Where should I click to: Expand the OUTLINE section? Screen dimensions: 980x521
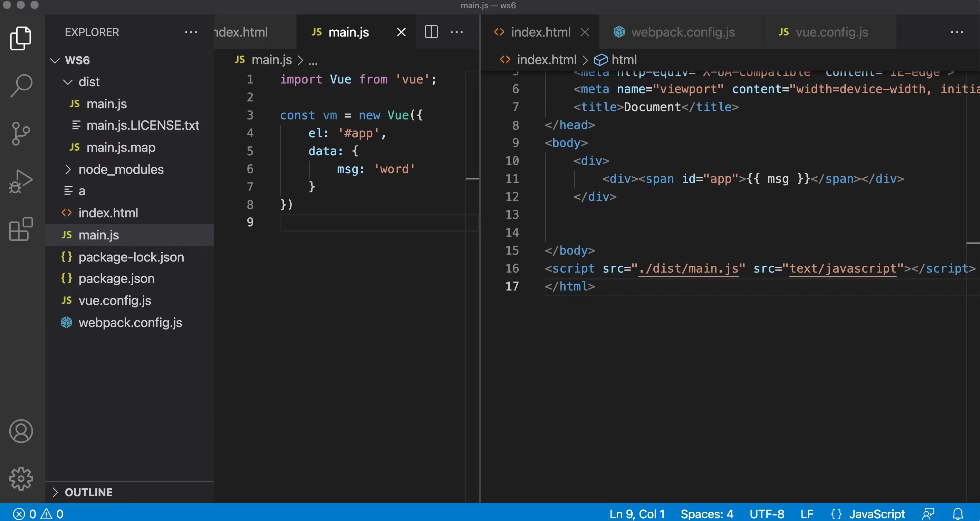point(129,492)
